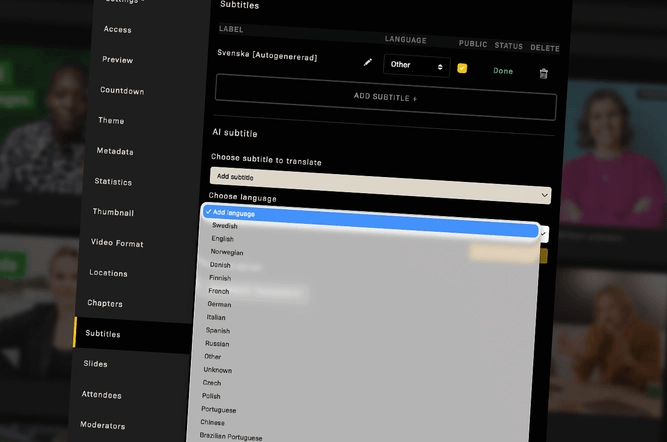
Task: Expand the Add subtitle dropdown to translate
Action: (x=380, y=177)
